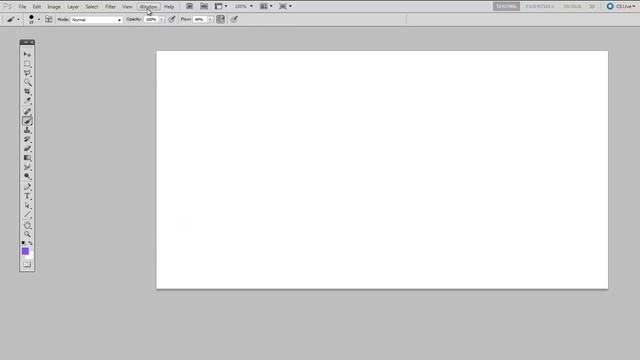This screenshot has height=360, width=640.
Task: Open the Brush Preset picker
Action: [x=34, y=19]
